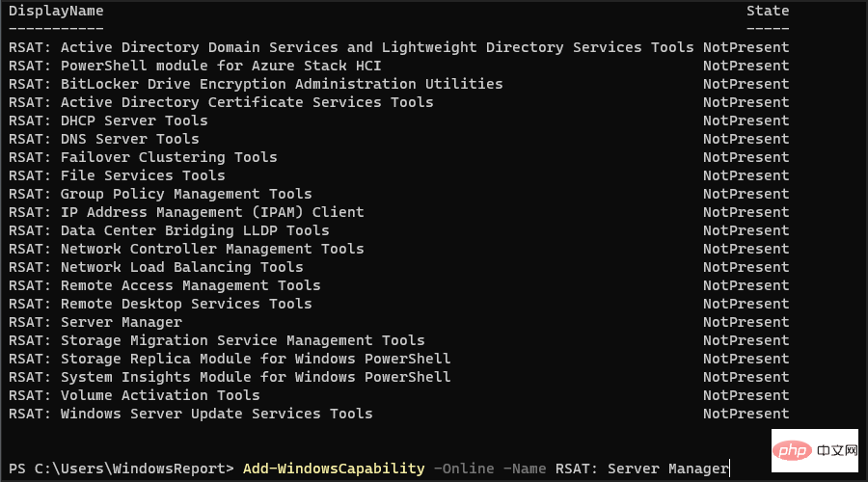
Task: Click the Volume Activation Tools entry
Action: pyautogui.click(x=134, y=395)
